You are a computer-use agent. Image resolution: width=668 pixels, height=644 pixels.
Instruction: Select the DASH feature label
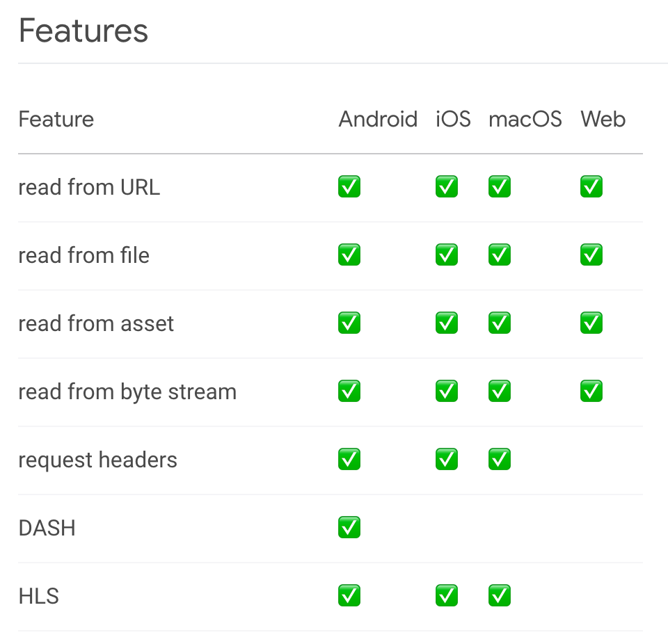(47, 528)
